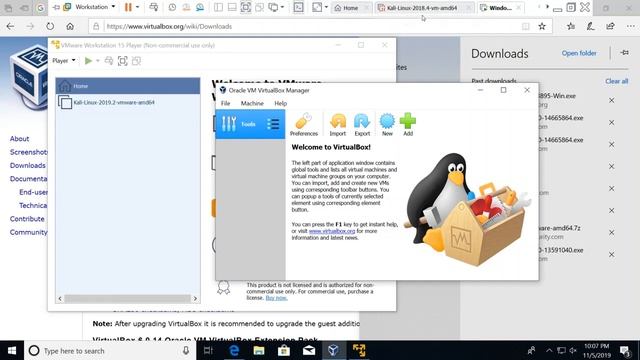Open the console view icon in Workstation toolbar

coord(298,7)
